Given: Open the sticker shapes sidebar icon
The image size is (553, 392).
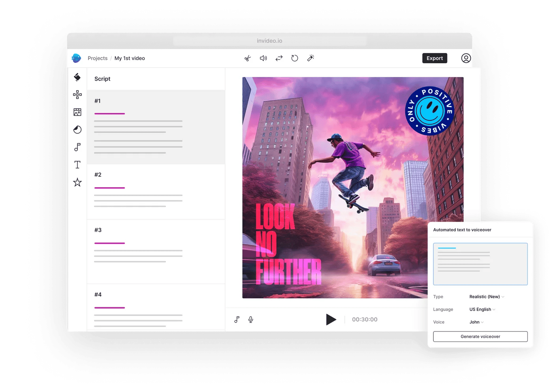Looking at the screenshot, I should (77, 130).
